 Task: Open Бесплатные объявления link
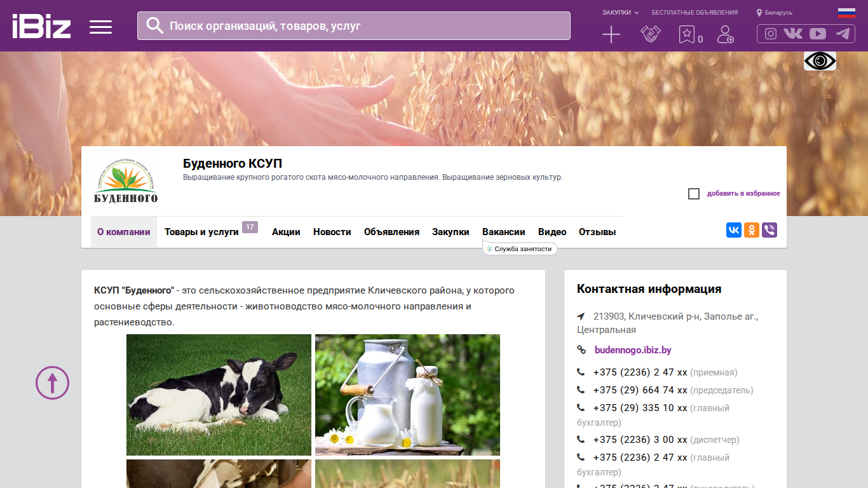tap(695, 13)
